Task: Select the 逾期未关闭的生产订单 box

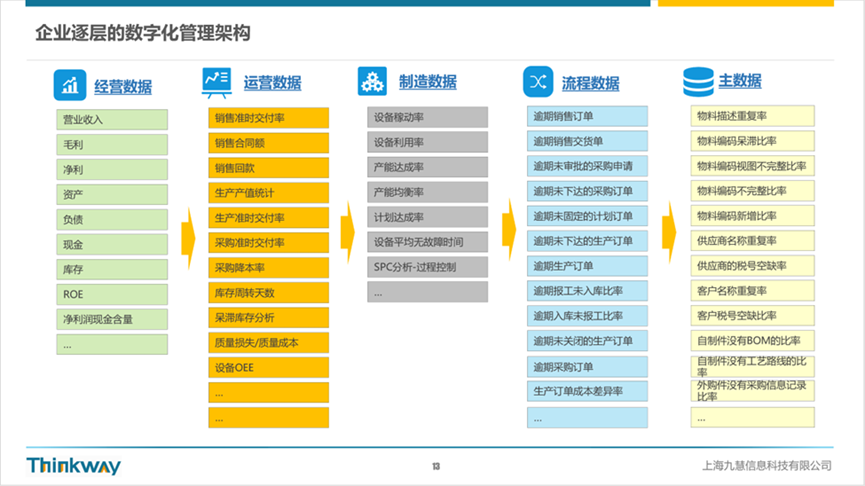Action: [x=588, y=341]
